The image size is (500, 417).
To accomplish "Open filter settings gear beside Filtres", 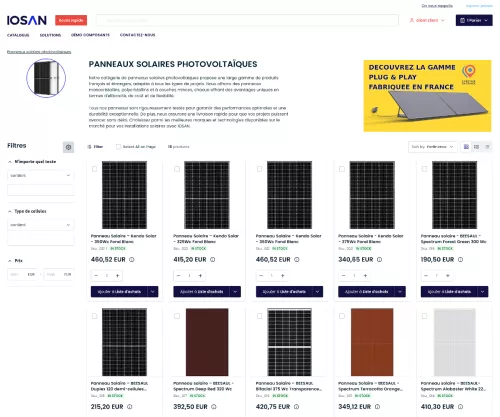I will tap(68, 147).
